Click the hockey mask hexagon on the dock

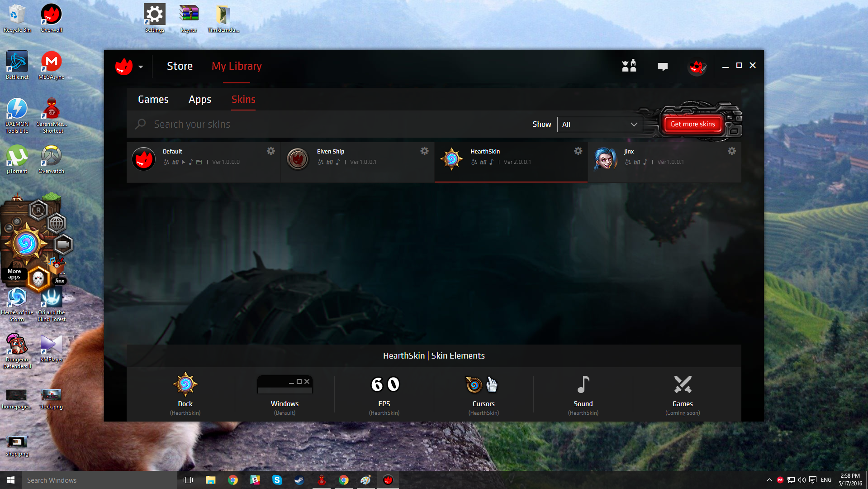38,279
